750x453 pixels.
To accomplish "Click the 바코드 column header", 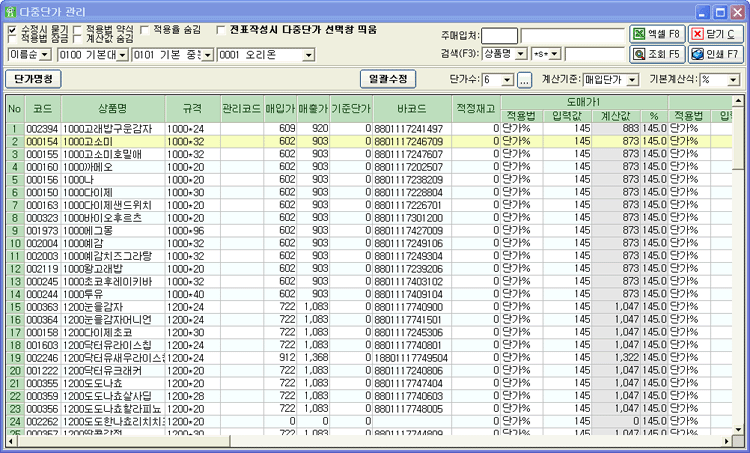I will (412, 109).
